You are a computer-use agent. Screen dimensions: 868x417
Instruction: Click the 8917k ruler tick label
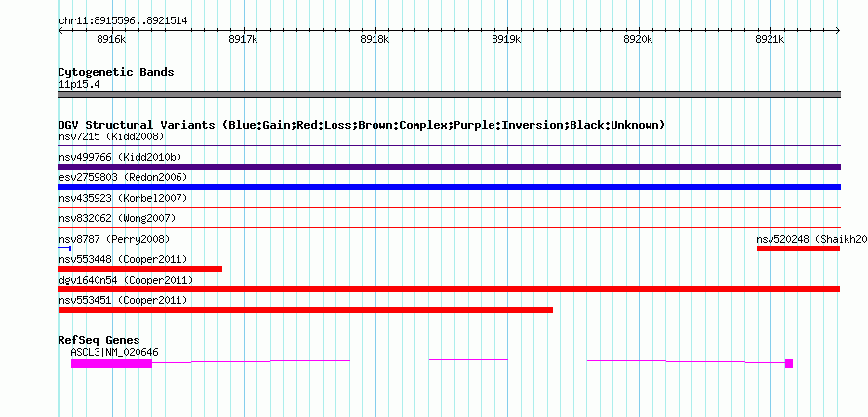click(243, 39)
